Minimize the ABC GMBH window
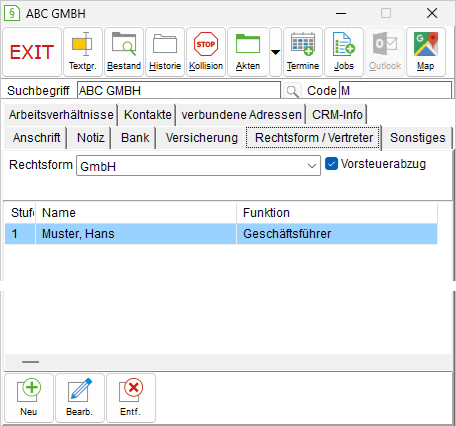 click(x=341, y=14)
